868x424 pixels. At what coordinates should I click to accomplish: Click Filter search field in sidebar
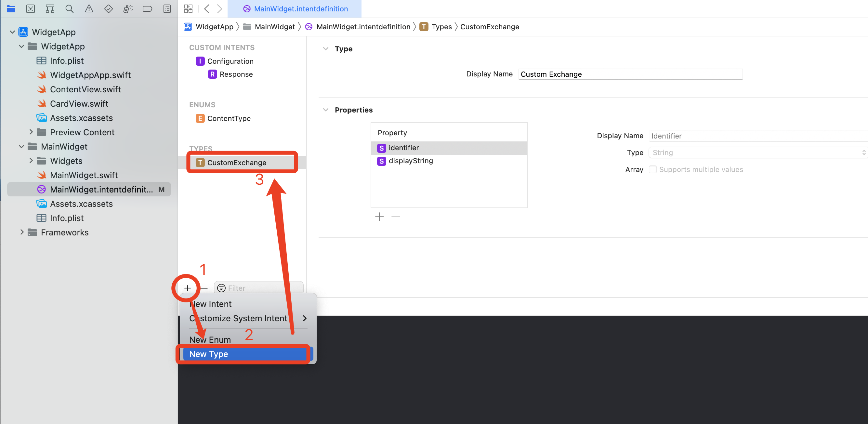[258, 287]
